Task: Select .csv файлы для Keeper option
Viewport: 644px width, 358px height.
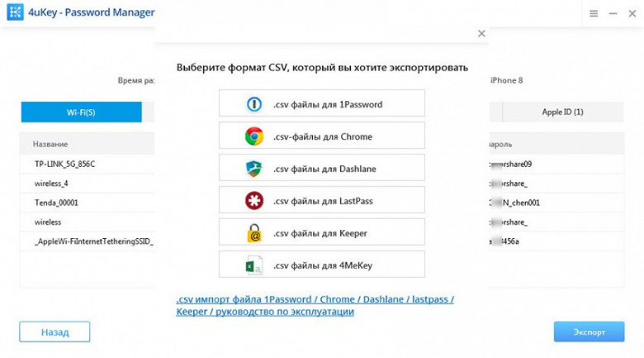Action: coord(320,233)
